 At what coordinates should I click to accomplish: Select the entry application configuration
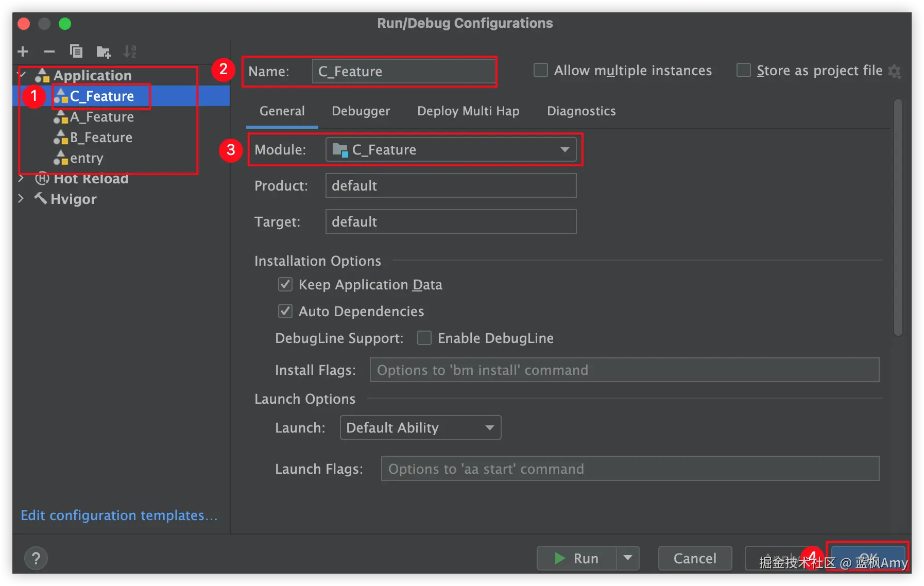[87, 158]
